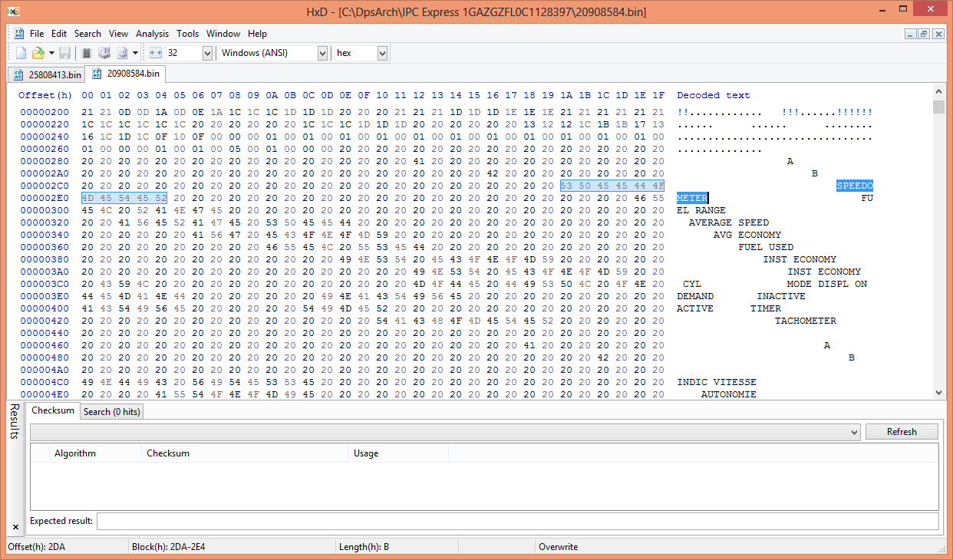The image size is (953, 560).
Task: Restore the inner document window
Action: click(x=924, y=34)
